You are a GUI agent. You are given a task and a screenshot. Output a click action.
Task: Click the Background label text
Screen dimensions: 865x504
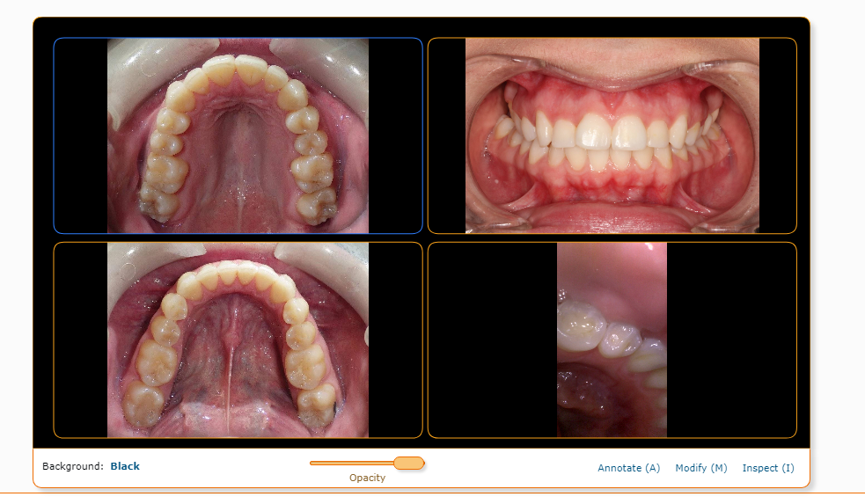click(73, 466)
